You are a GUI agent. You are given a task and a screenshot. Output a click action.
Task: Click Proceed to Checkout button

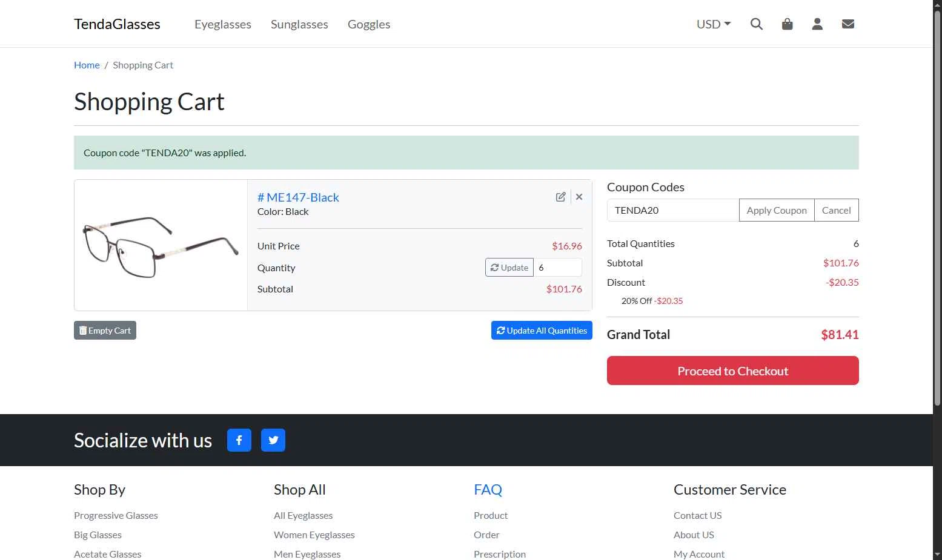tap(733, 371)
